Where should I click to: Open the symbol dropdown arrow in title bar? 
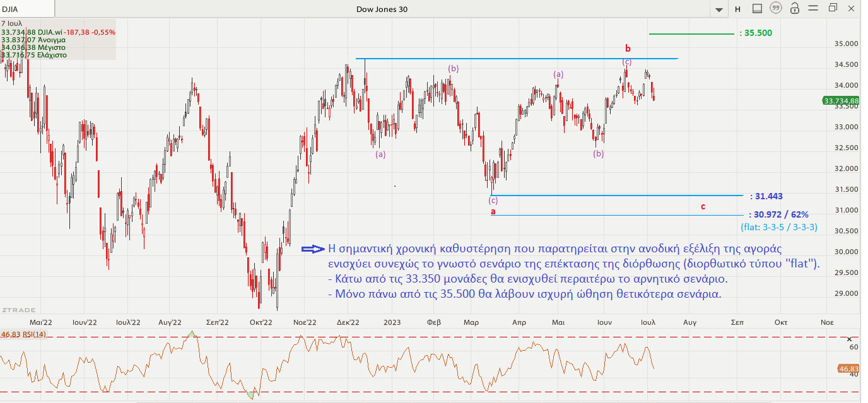click(718, 9)
